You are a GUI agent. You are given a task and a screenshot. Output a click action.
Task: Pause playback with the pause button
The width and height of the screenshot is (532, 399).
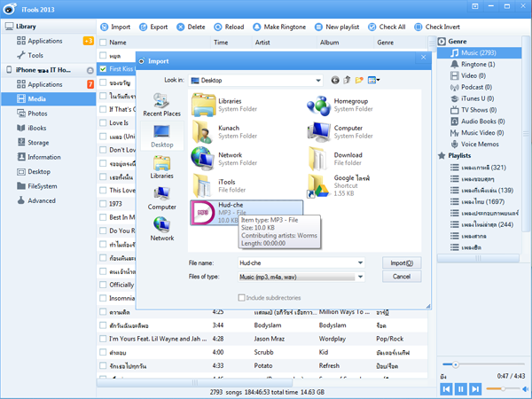point(461,388)
